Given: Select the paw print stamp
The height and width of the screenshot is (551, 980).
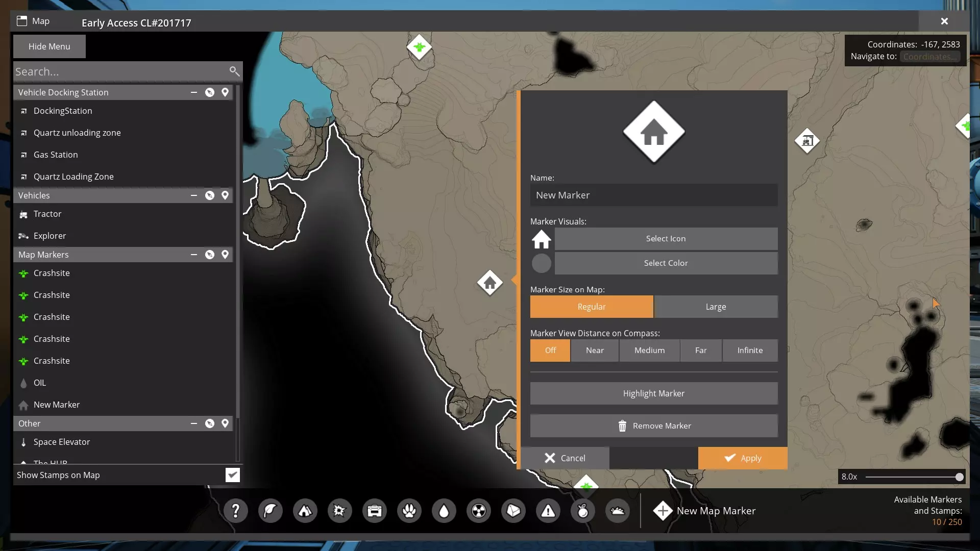Looking at the screenshot, I should [409, 511].
